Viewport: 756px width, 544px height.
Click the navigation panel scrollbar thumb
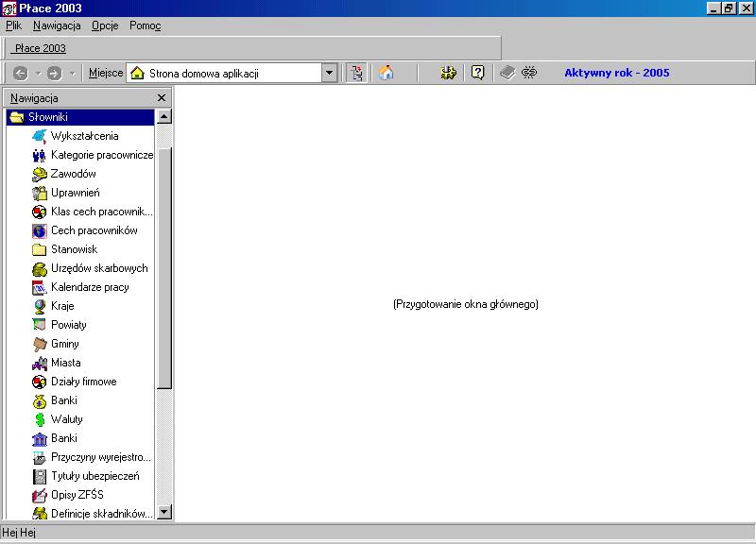click(x=163, y=268)
